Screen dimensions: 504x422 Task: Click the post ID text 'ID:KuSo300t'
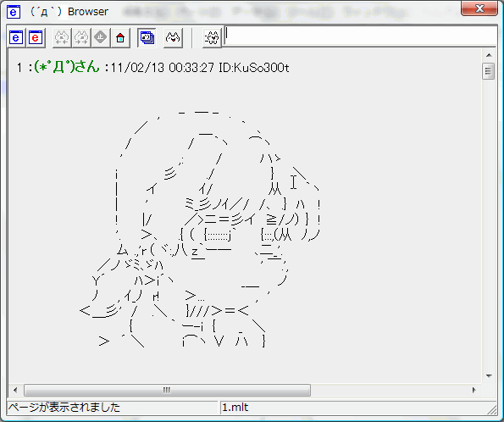point(254,68)
